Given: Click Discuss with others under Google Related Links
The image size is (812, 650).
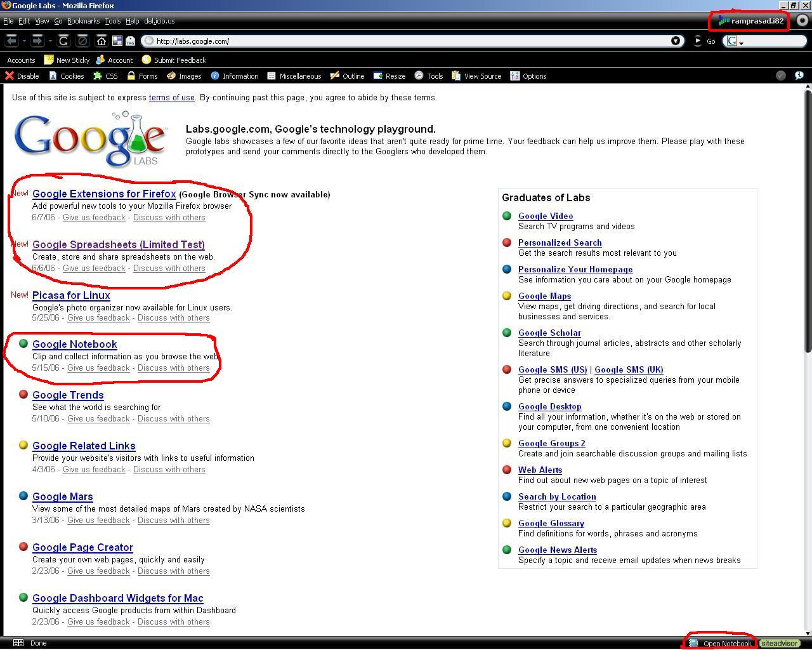Looking at the screenshot, I should tap(169, 469).
